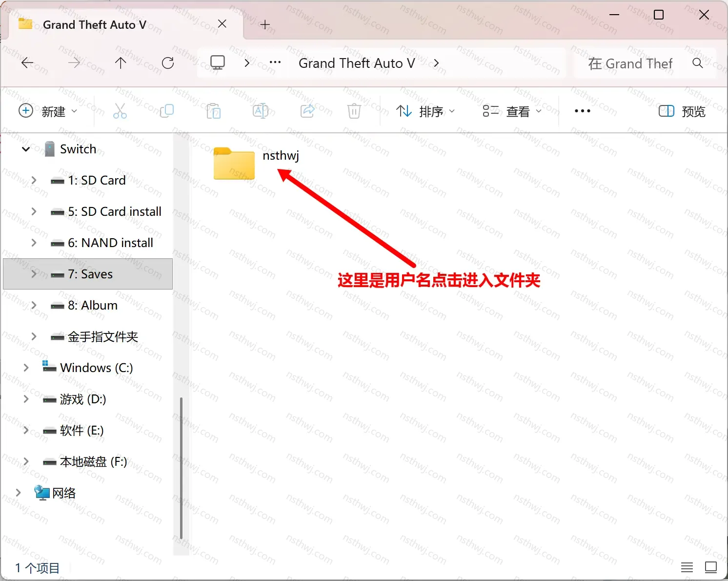The image size is (728, 581).
Task: Click the folder icon on the window tab
Action: pos(25,23)
